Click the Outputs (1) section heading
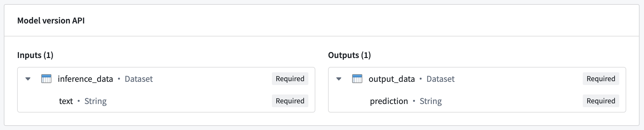Image resolution: width=644 pixels, height=130 pixels. (x=349, y=55)
